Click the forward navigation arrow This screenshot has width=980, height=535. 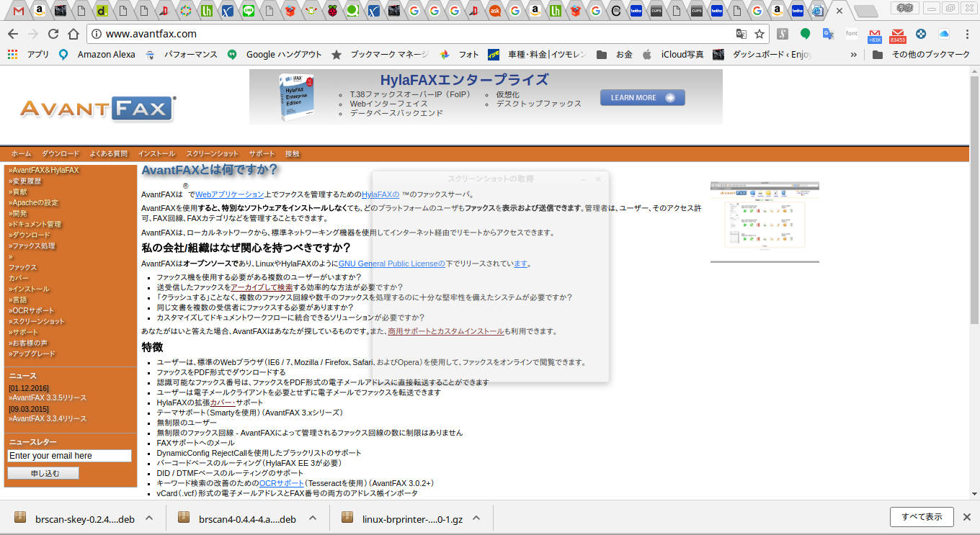[x=33, y=34]
